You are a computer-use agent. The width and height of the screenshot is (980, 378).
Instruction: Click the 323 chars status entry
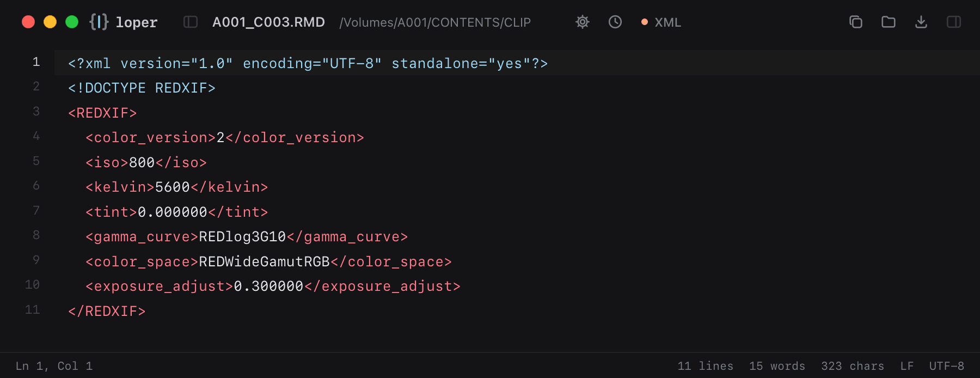click(853, 366)
